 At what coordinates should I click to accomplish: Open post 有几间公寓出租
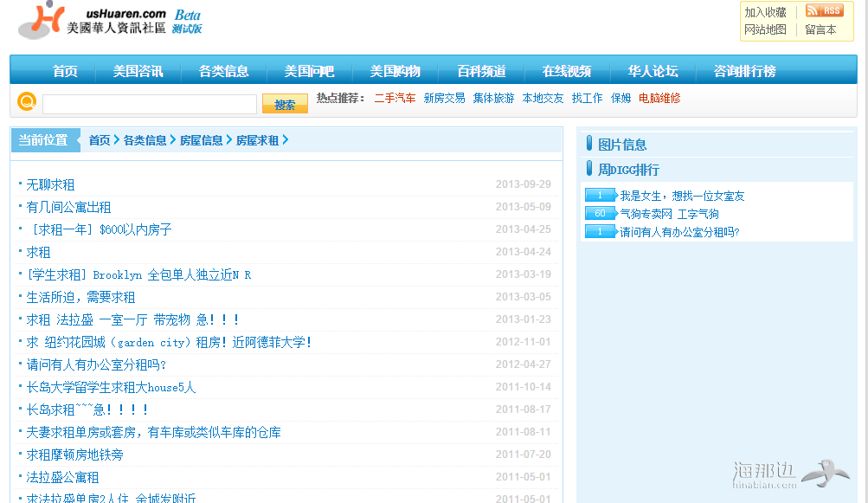[x=68, y=207]
